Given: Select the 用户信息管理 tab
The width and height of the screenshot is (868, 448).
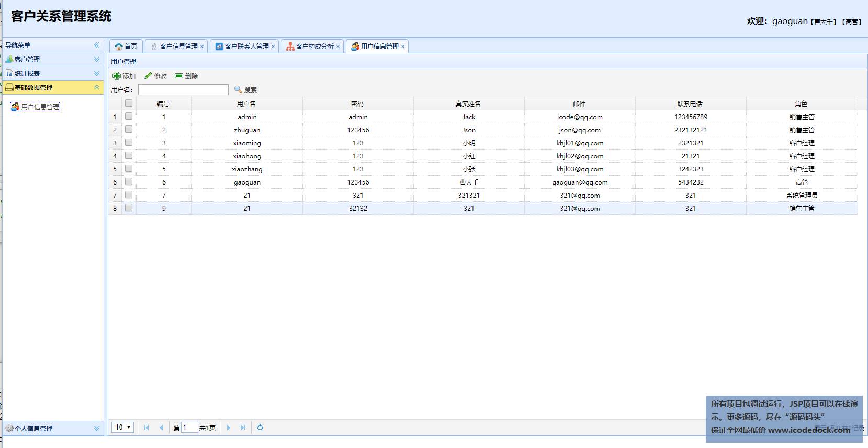Looking at the screenshot, I should (x=377, y=47).
